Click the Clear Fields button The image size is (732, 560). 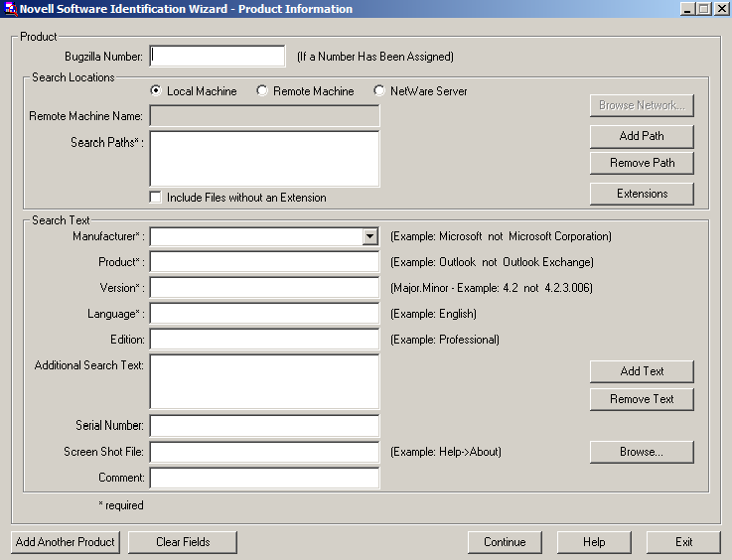coord(183,542)
